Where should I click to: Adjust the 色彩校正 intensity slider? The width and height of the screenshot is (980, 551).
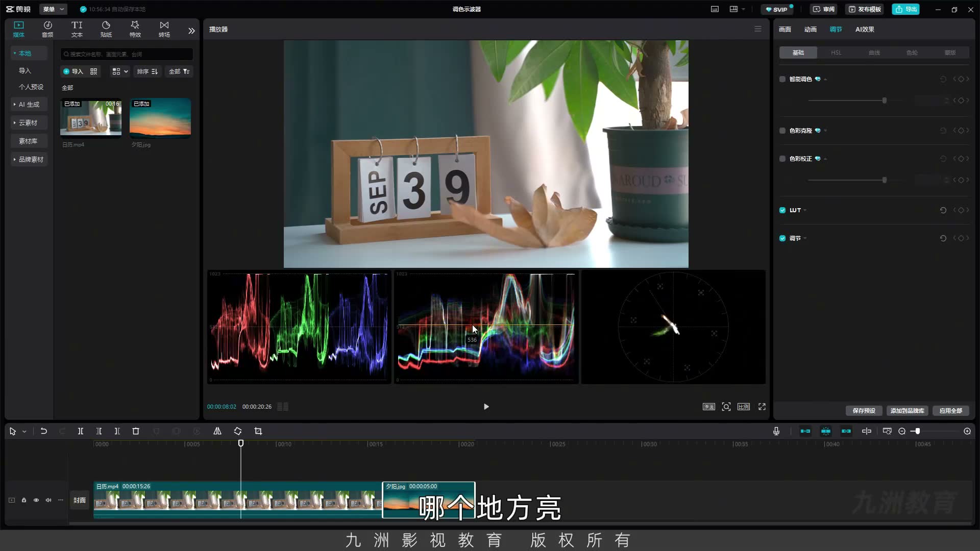coord(885,180)
